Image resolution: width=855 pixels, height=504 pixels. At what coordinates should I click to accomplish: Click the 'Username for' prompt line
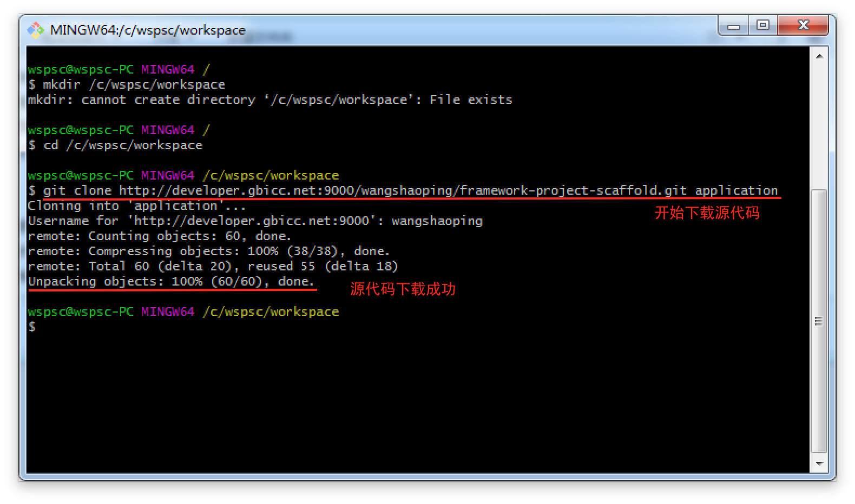pos(255,221)
